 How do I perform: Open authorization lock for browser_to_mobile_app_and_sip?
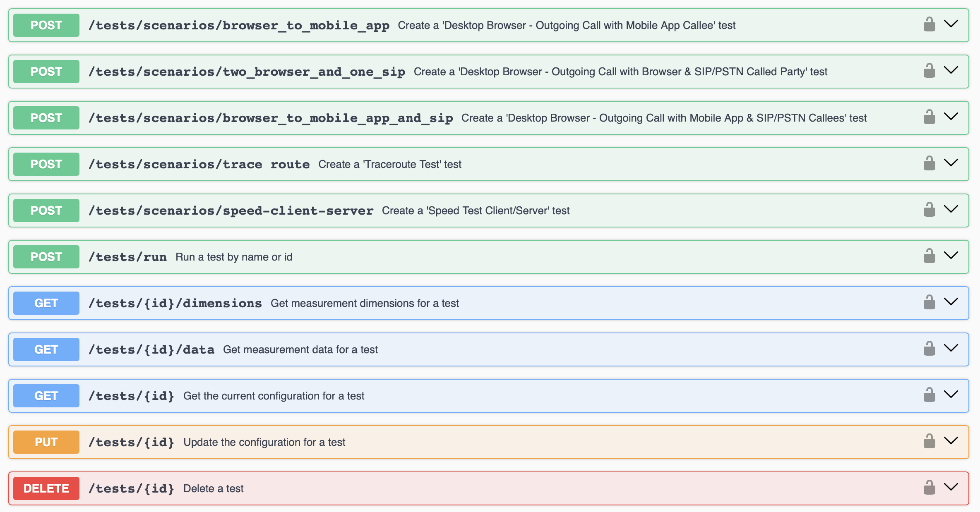coord(930,117)
